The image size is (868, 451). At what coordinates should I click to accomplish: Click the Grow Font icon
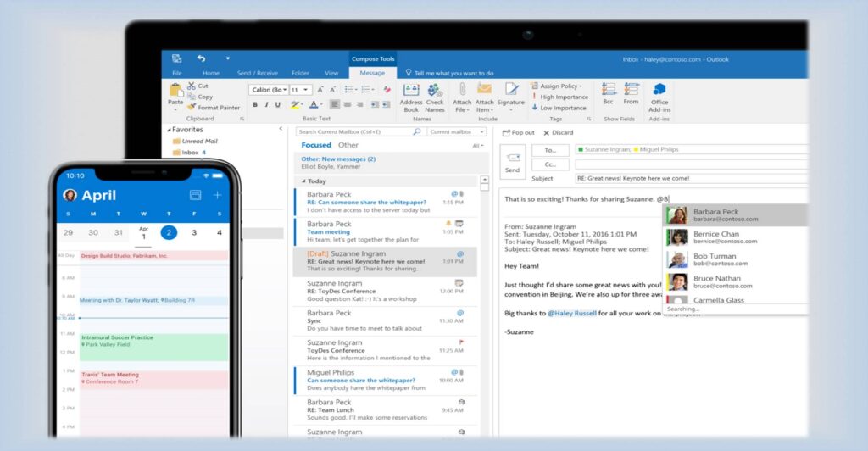click(320, 90)
